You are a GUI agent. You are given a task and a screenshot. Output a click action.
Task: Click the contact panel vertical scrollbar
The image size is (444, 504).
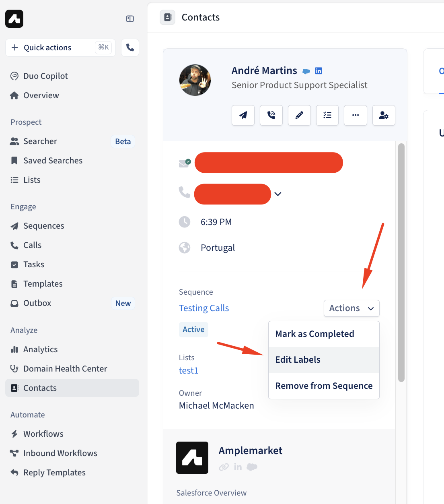(401, 262)
